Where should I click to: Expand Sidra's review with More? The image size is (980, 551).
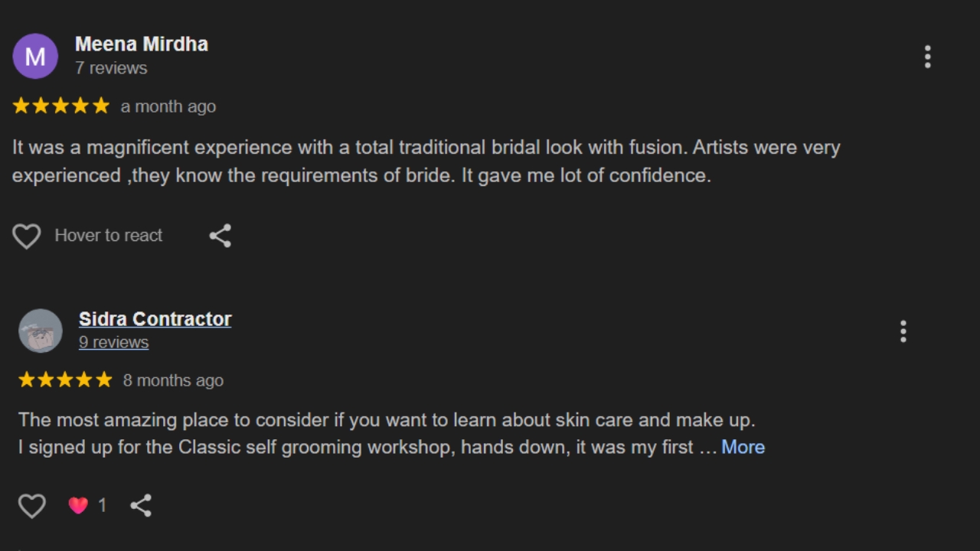click(x=743, y=447)
